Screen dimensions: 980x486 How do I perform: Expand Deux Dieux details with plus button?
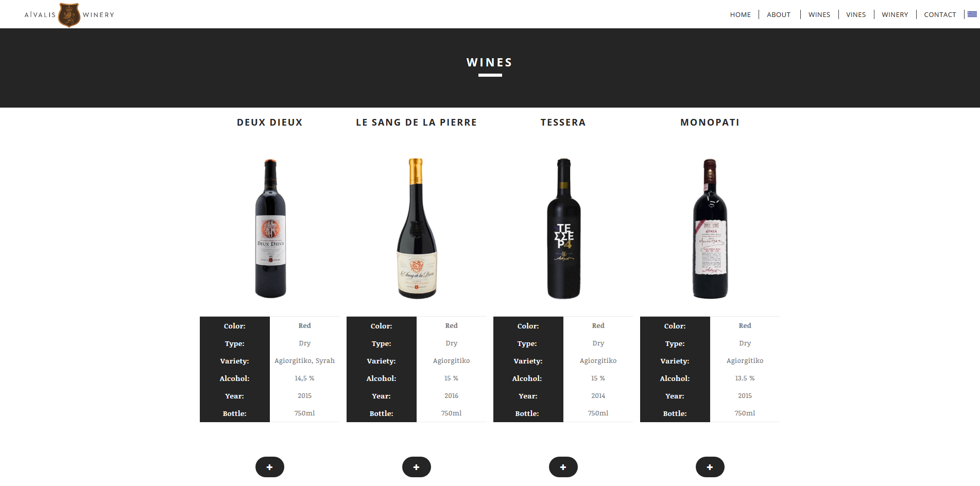(270, 467)
